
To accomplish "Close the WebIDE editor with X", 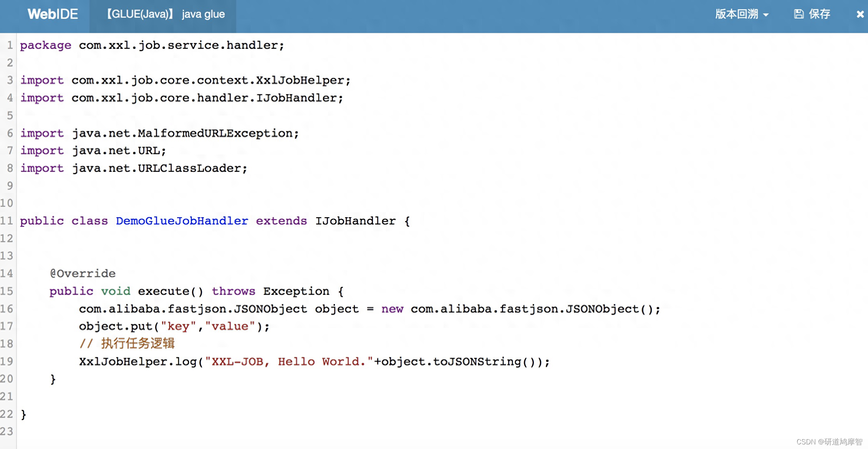I will 860,14.
